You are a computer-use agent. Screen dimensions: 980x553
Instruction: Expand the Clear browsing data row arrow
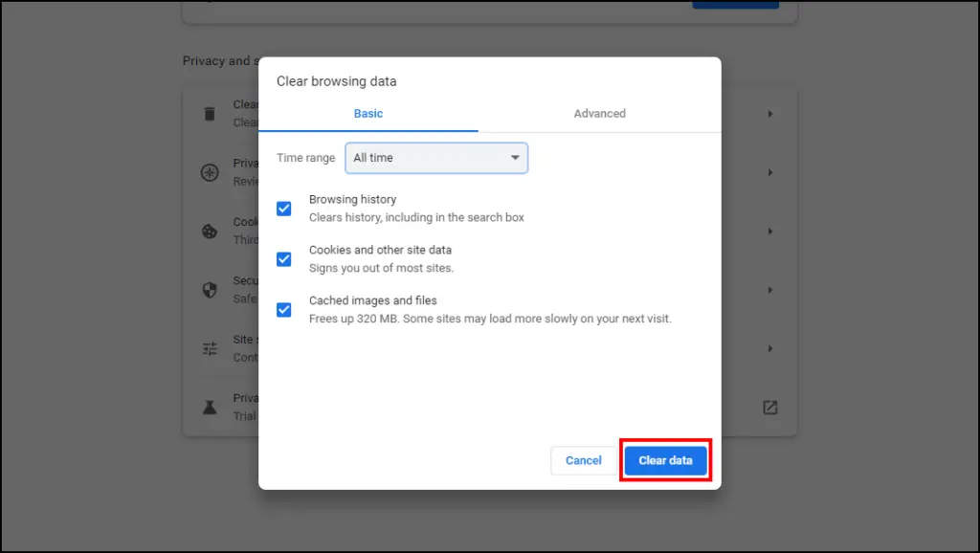[x=770, y=114]
